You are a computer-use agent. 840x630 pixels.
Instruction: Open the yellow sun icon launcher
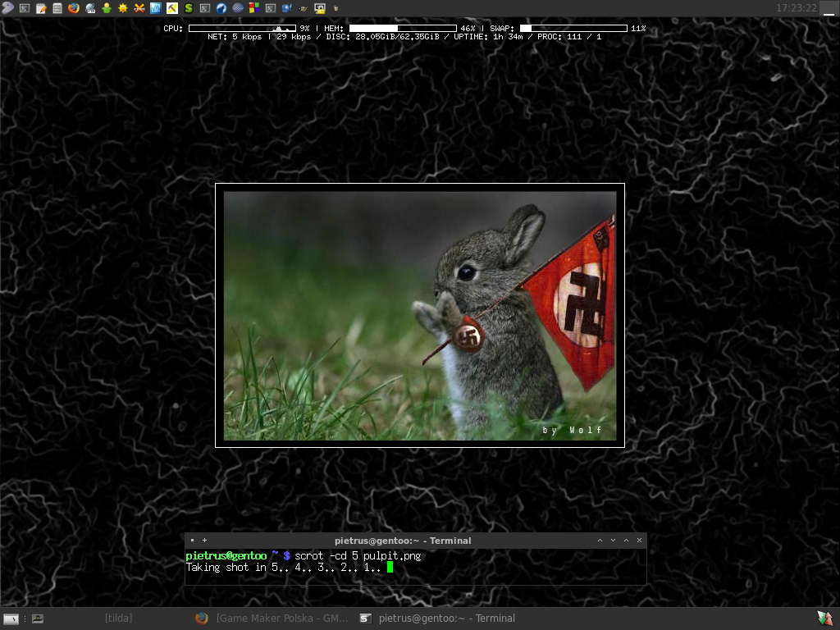[x=123, y=8]
